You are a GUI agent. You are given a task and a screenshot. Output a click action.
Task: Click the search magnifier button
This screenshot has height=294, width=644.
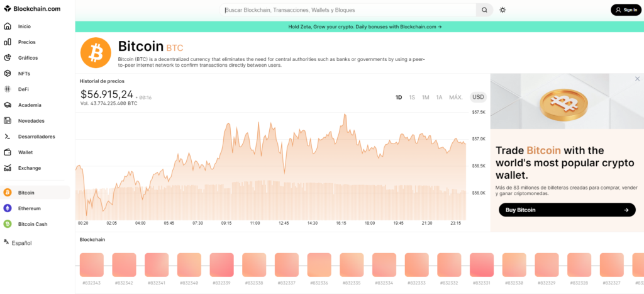click(484, 10)
